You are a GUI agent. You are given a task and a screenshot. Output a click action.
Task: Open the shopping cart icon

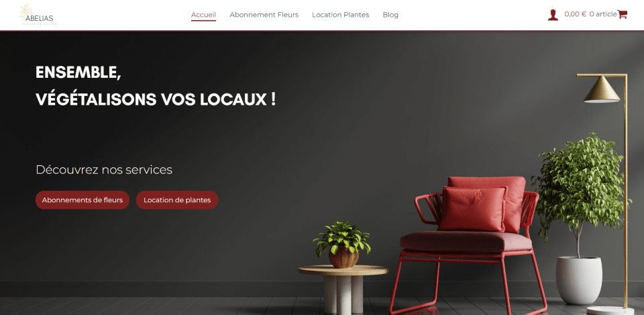click(623, 14)
